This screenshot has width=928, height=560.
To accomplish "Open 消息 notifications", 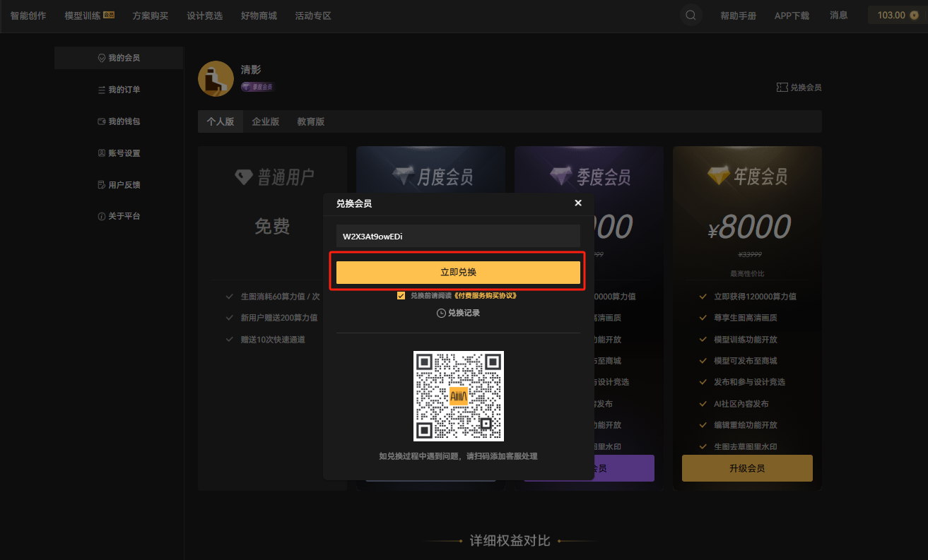I will [x=838, y=15].
